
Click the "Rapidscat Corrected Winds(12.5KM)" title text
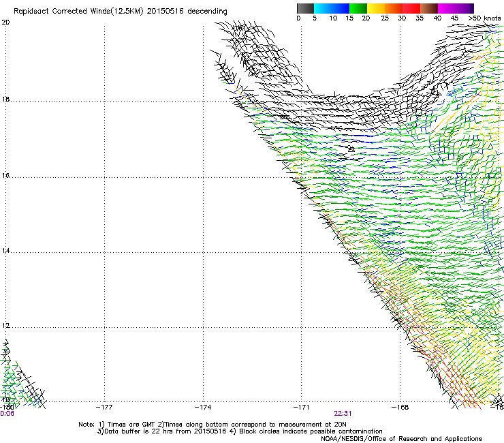(x=78, y=12)
